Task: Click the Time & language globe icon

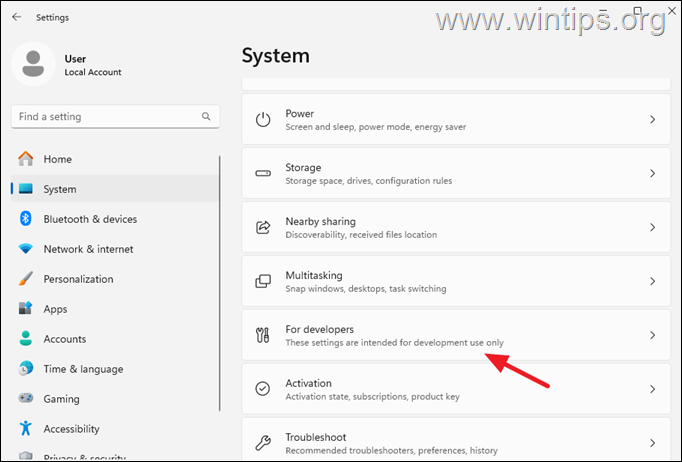Action: click(26, 368)
